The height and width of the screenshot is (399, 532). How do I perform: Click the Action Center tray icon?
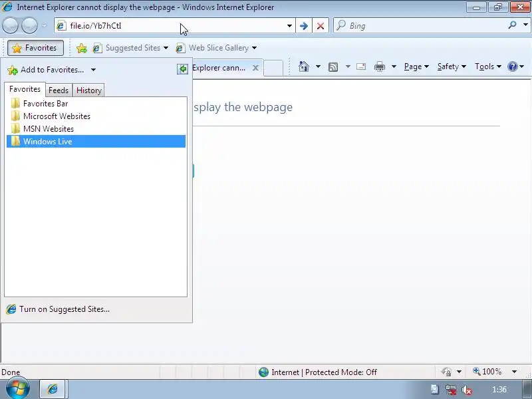[435, 390]
